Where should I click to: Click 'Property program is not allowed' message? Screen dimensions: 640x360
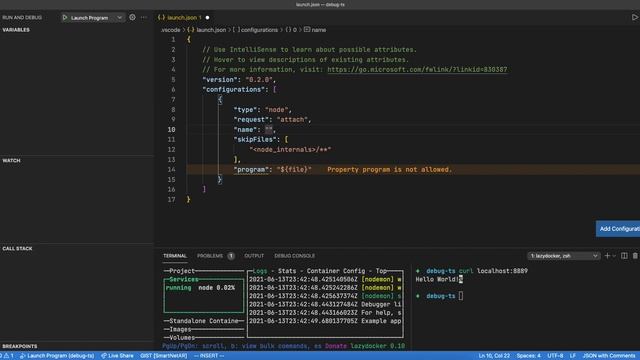point(389,169)
